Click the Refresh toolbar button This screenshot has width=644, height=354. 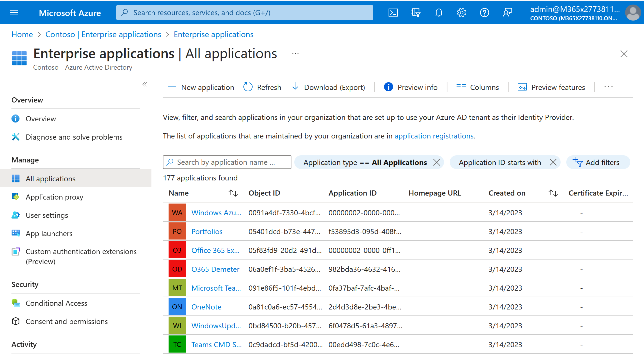point(262,87)
